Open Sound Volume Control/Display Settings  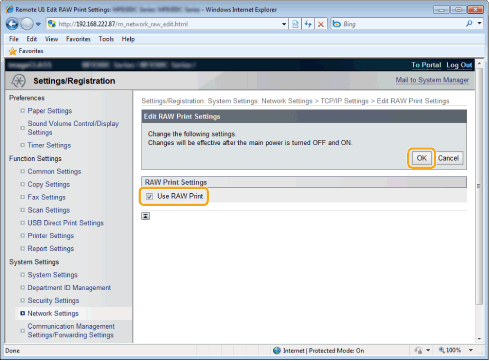73,128
